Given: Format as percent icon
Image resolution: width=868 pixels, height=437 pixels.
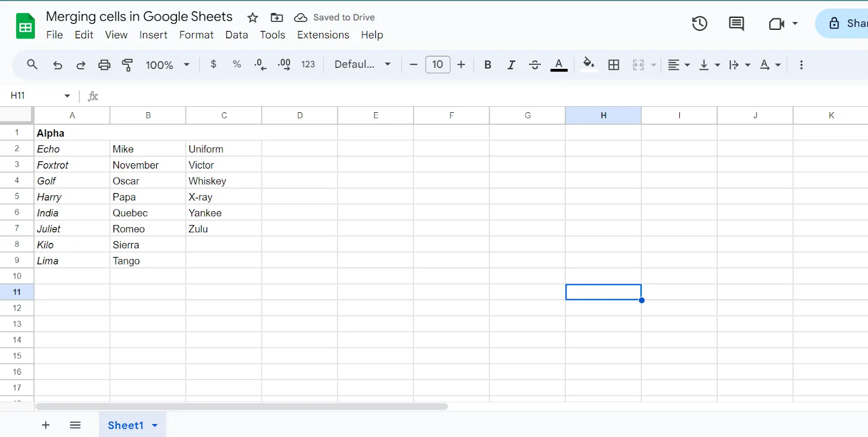Looking at the screenshot, I should [237, 65].
